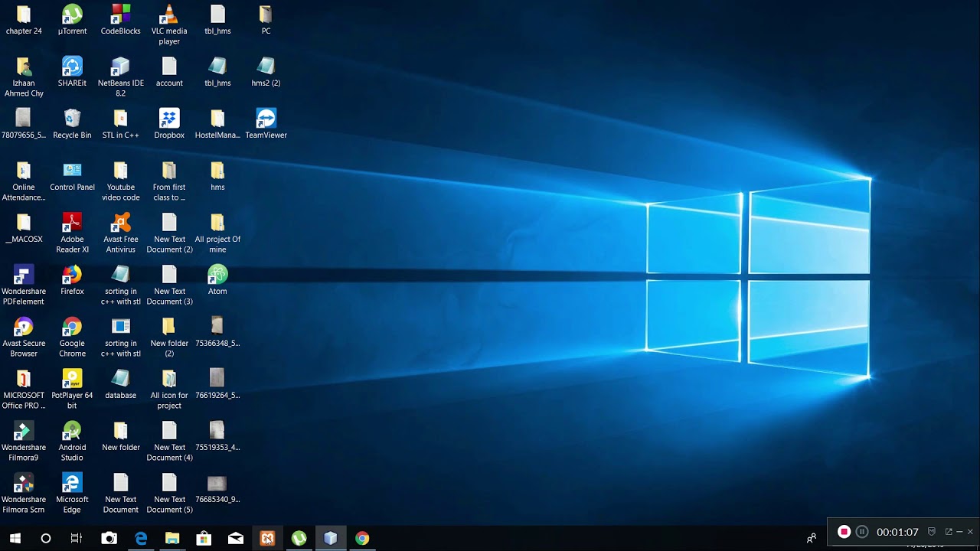Select New Text Document (3) file
Image resolution: width=980 pixels, height=551 pixels.
pos(169,285)
